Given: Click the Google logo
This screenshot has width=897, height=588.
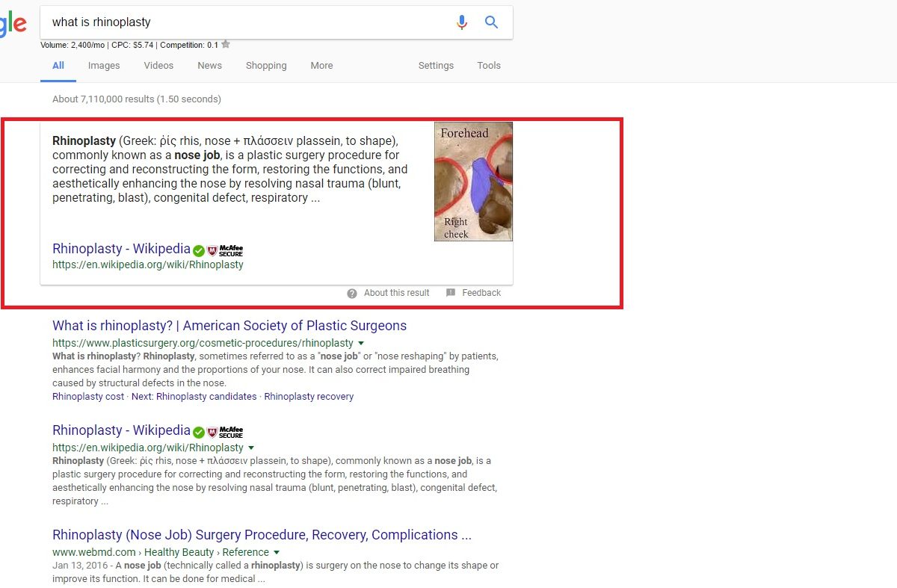Looking at the screenshot, I should [x=13, y=24].
